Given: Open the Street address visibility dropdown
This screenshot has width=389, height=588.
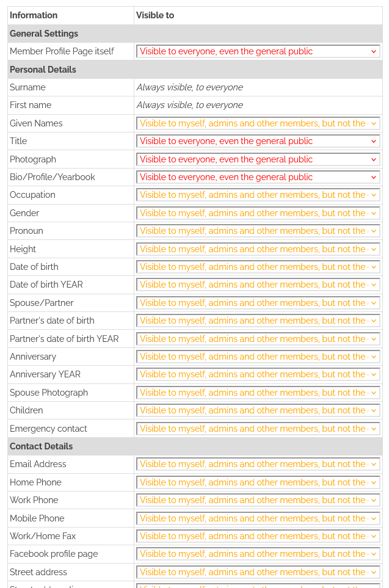Looking at the screenshot, I should [258, 572].
